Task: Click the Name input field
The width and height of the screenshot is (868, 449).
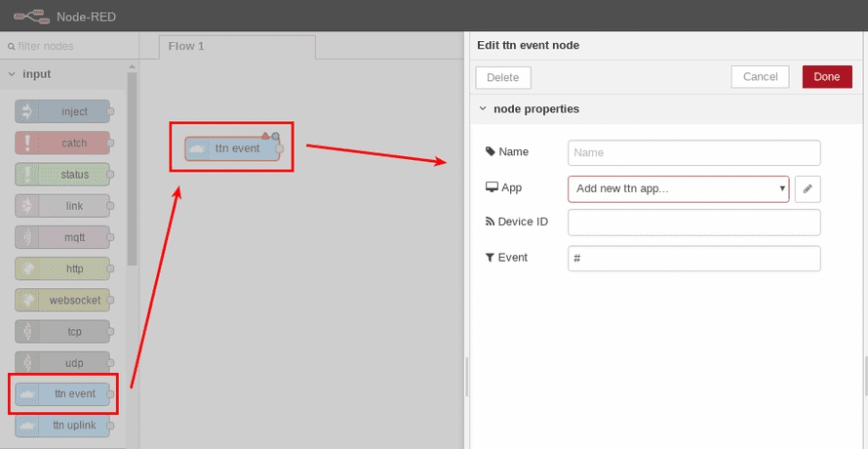Action: (x=693, y=152)
